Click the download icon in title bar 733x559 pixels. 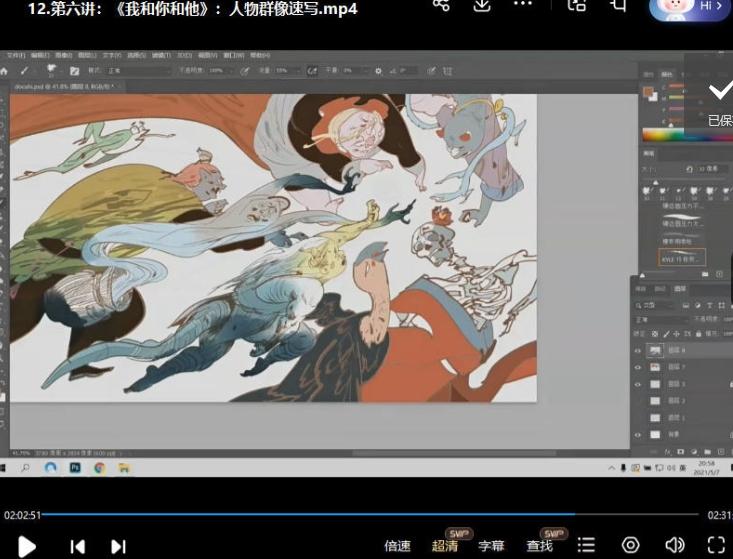tap(482, 6)
